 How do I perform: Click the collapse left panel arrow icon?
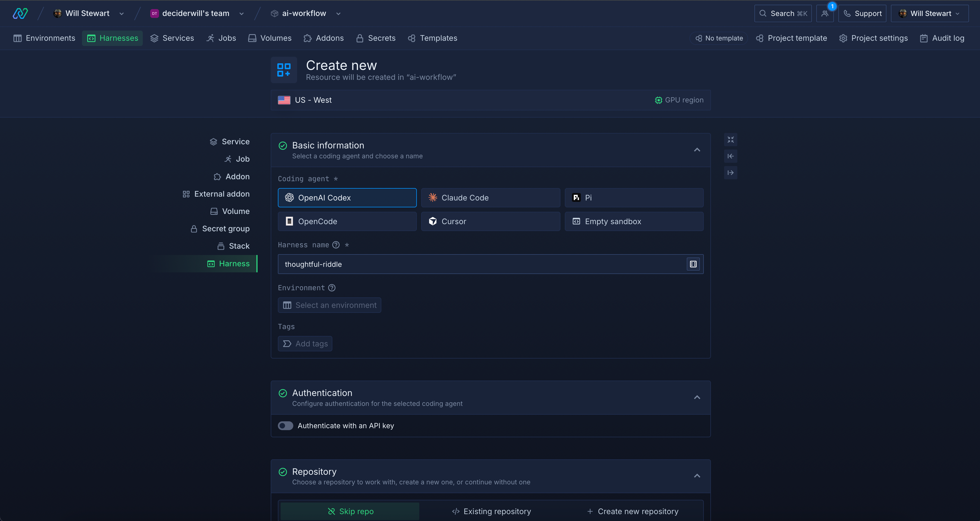tap(730, 156)
